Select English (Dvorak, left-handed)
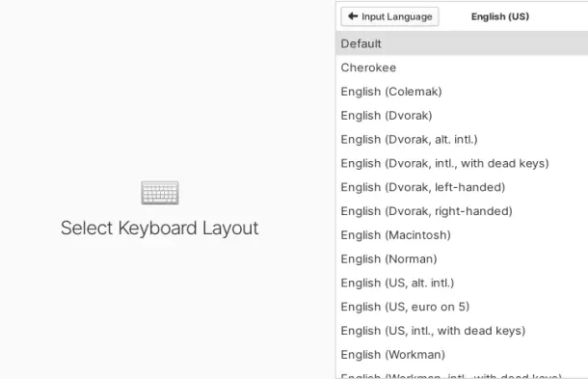 pyautogui.click(x=462, y=187)
